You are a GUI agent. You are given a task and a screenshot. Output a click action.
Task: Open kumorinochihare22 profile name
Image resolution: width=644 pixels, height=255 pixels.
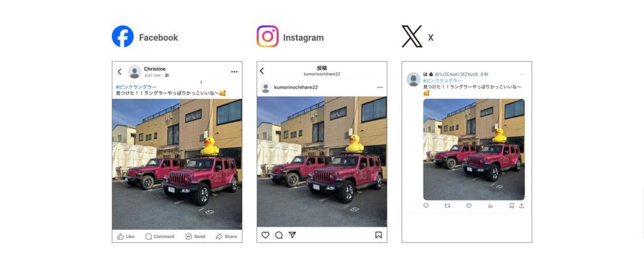coord(296,88)
